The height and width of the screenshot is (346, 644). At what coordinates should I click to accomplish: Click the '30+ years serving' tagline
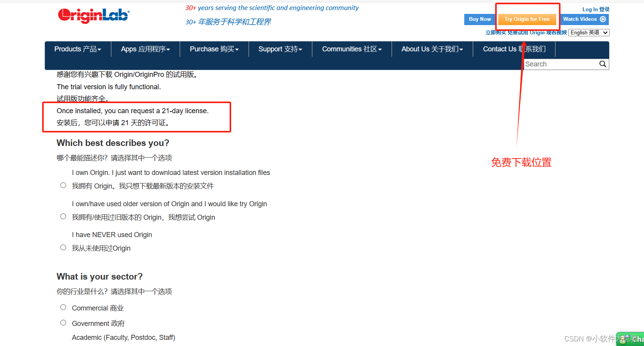[x=272, y=8]
